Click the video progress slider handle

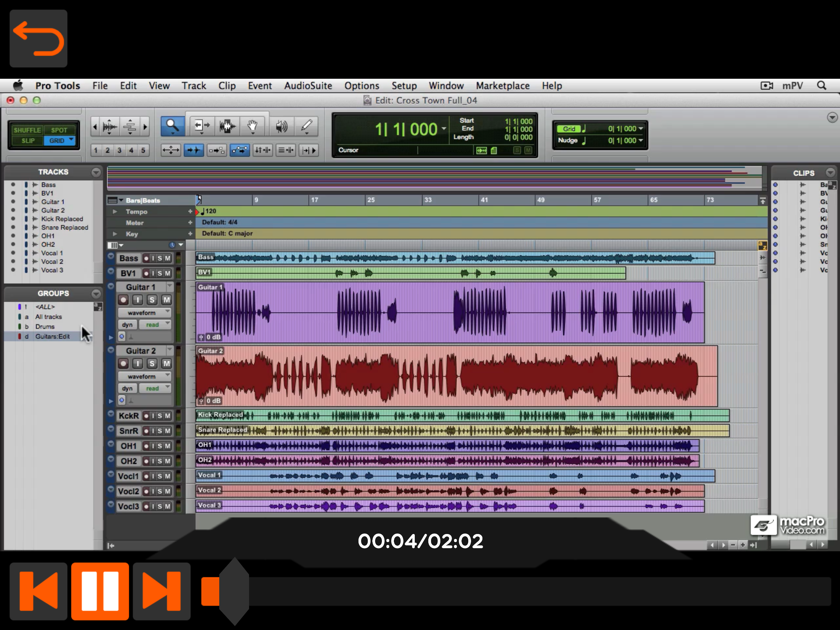tap(234, 591)
